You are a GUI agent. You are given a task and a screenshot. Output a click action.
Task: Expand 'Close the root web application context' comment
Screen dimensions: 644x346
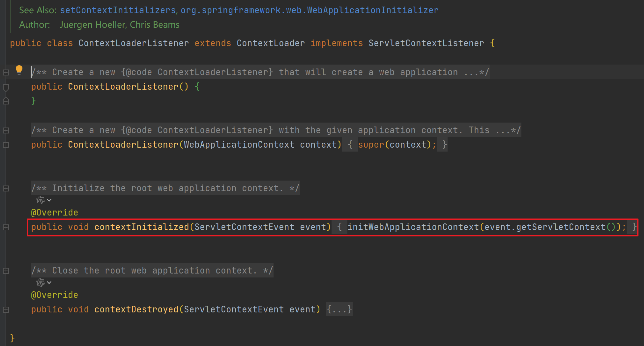pyautogui.click(x=6, y=271)
